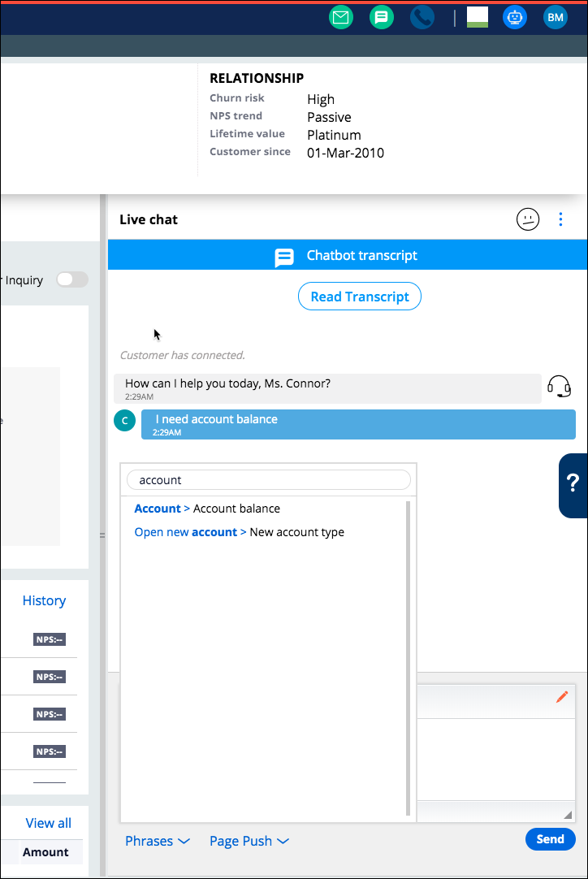
Task: Click the View all link
Action: pyautogui.click(x=48, y=823)
